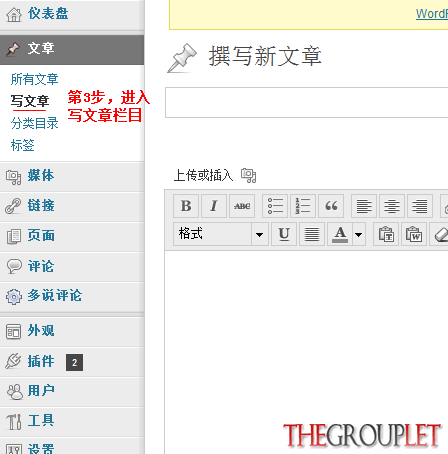448x454 pixels.
Task: Open 分类目录 categories link
Action: (x=34, y=123)
